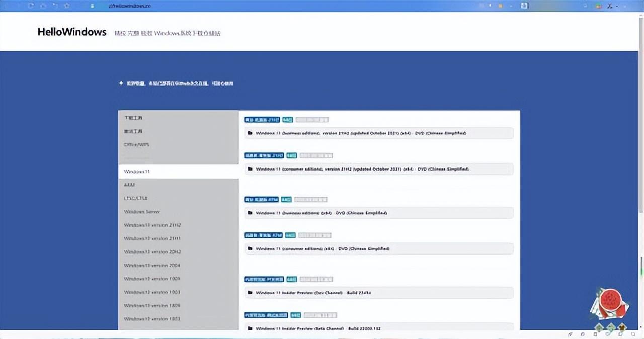Open the Windows Server sidebar tab
The height and width of the screenshot is (339, 644).
pos(178,212)
